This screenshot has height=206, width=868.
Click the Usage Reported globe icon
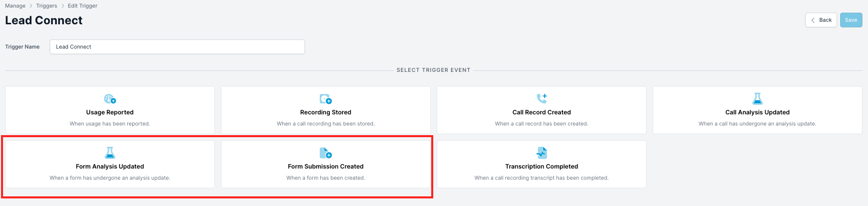(x=110, y=99)
